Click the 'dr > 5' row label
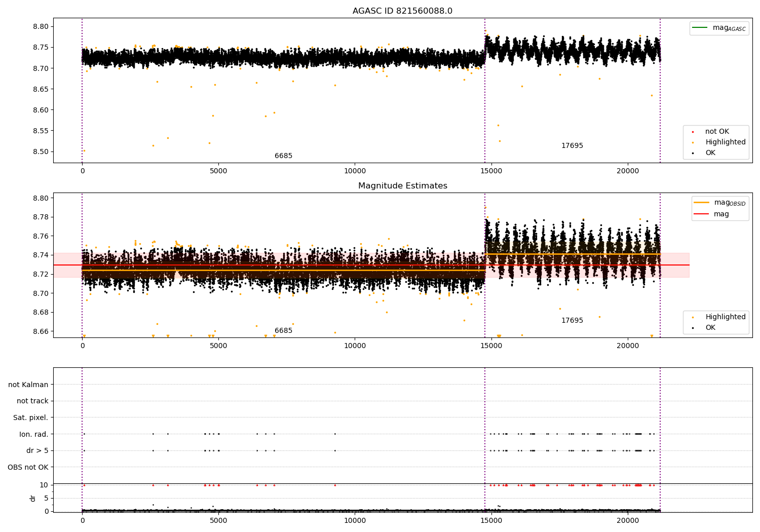760x532 pixels. (37, 451)
